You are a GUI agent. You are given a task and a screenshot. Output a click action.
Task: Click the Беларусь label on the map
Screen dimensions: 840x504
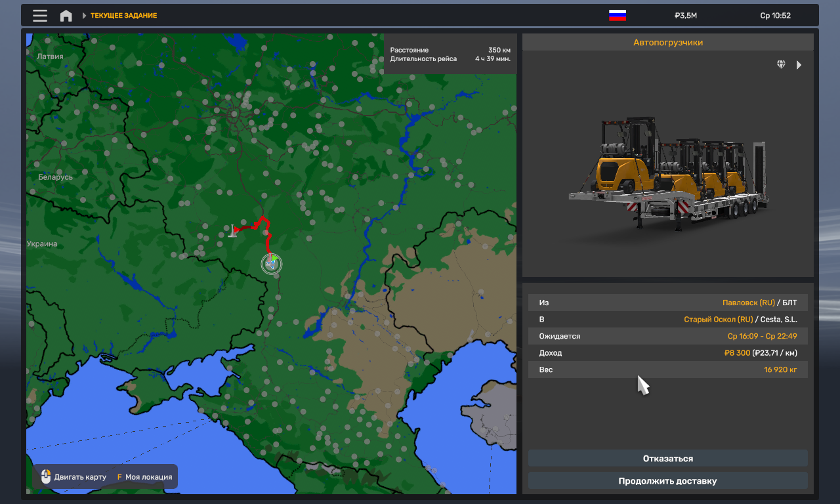(56, 177)
